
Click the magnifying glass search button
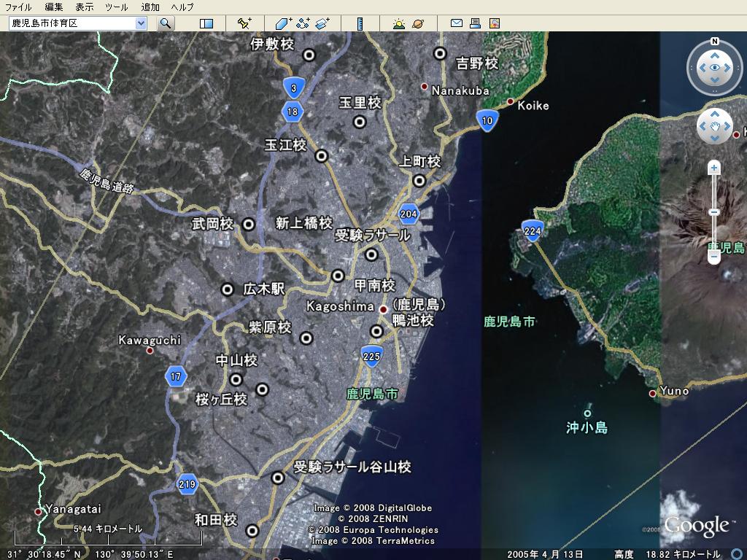[x=166, y=23]
